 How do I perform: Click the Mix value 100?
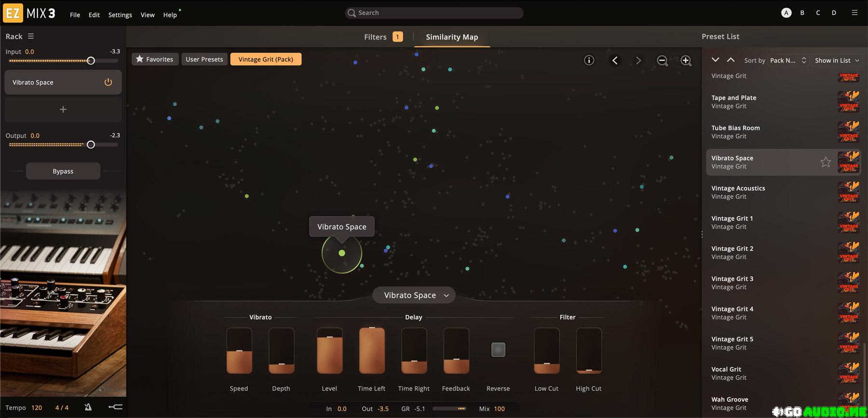(499, 409)
